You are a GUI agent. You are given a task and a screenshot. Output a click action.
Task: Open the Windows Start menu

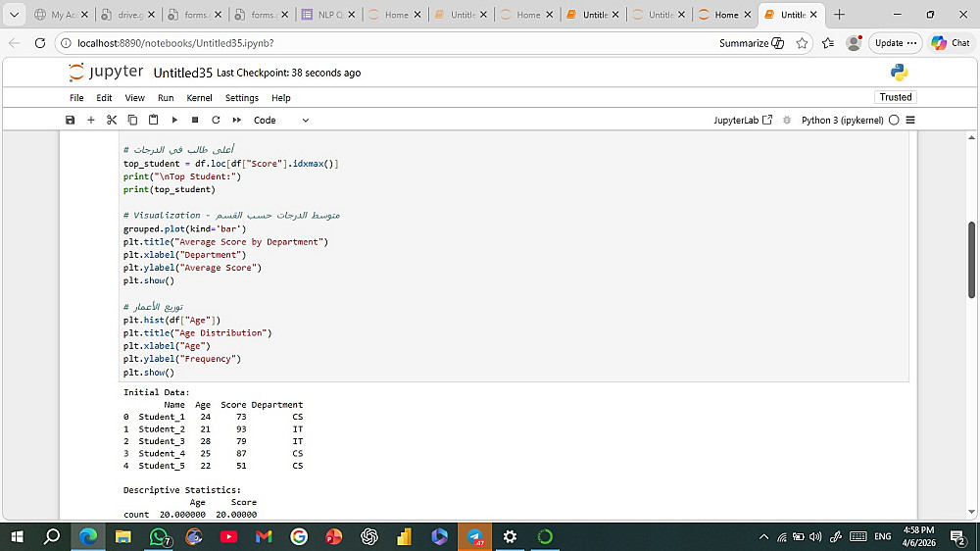(18, 536)
